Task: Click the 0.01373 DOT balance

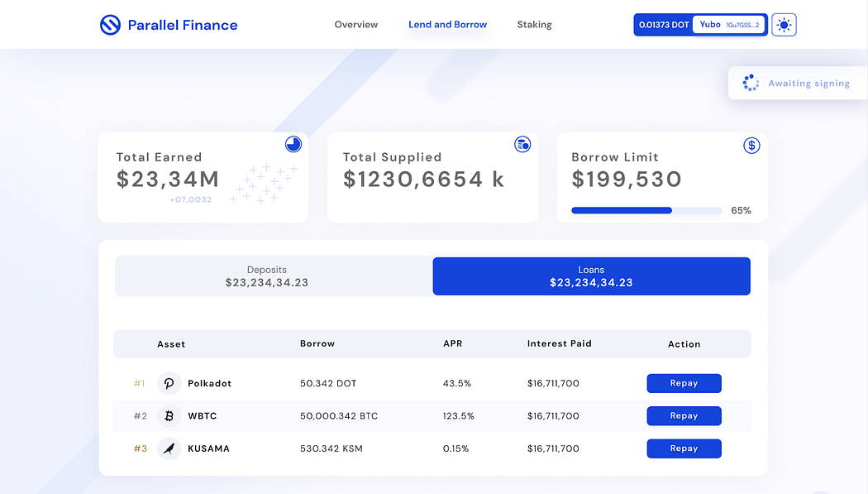Action: click(x=664, y=25)
